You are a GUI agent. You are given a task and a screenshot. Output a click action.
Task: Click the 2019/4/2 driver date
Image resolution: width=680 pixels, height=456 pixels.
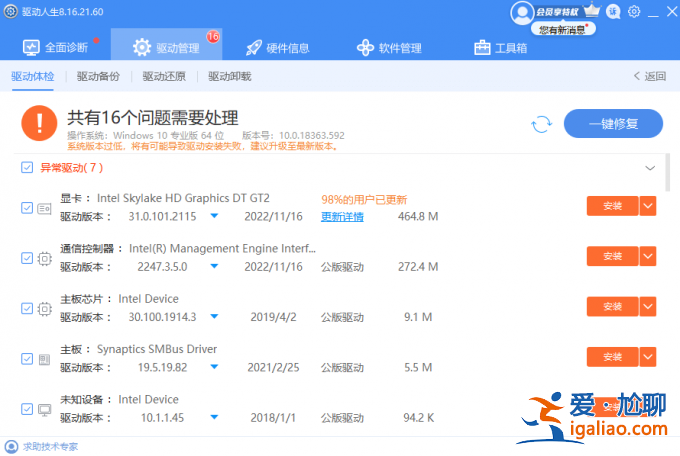(273, 317)
